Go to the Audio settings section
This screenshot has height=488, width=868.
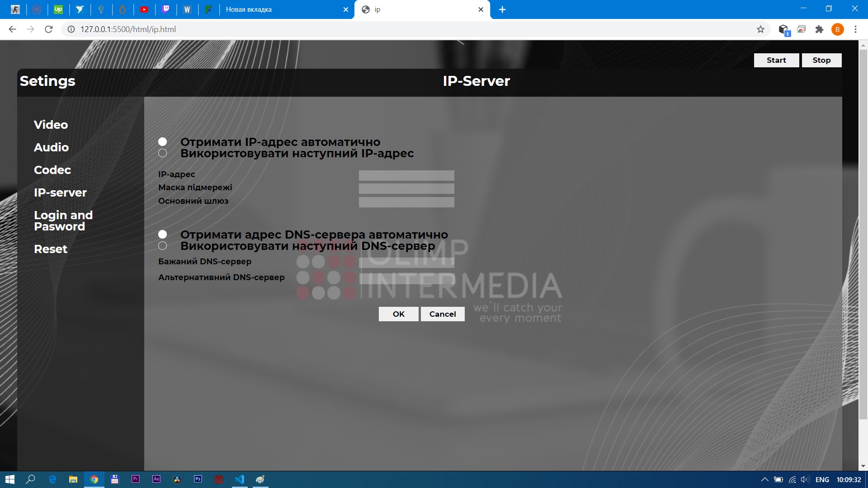(x=52, y=147)
